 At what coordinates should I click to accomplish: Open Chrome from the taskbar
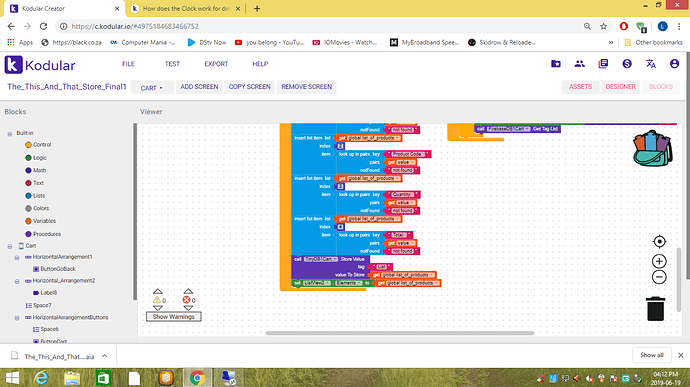tap(197, 377)
